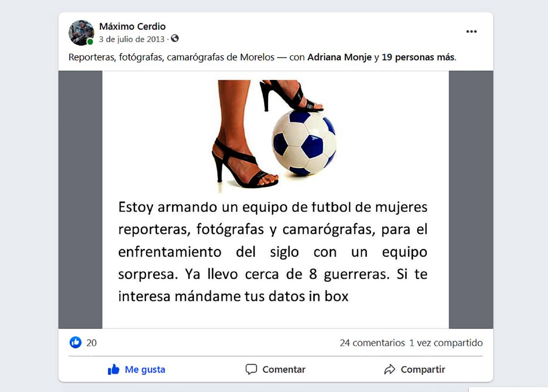Viewport: 548px width, 392px height.
Task: Click the speech bubble comment icon
Action: tap(251, 369)
